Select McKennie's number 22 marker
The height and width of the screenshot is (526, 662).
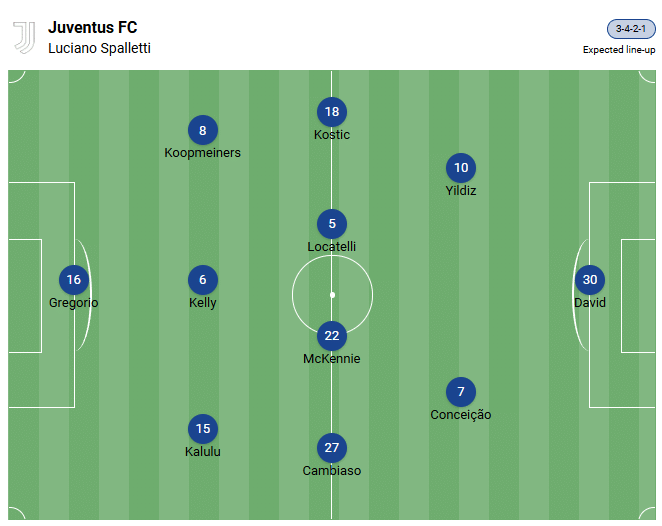click(332, 336)
